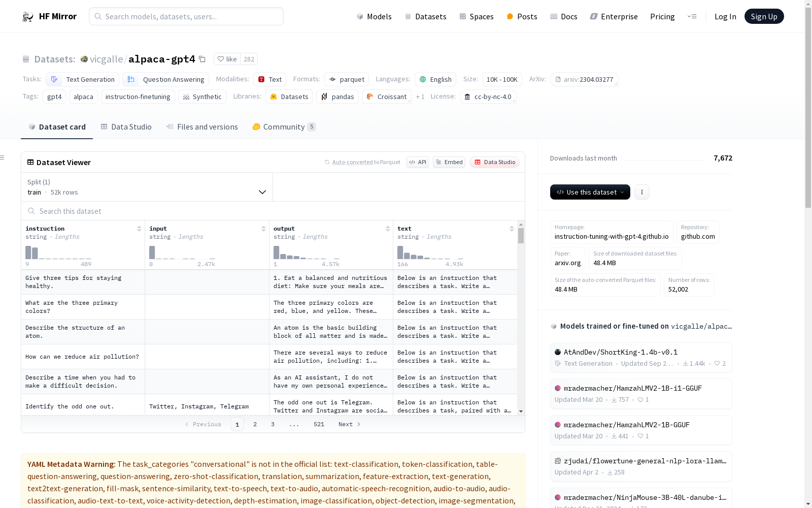Click the 'Twitter, Instagram, Telegram' input cell
The width and height of the screenshot is (812, 508).
click(207, 406)
